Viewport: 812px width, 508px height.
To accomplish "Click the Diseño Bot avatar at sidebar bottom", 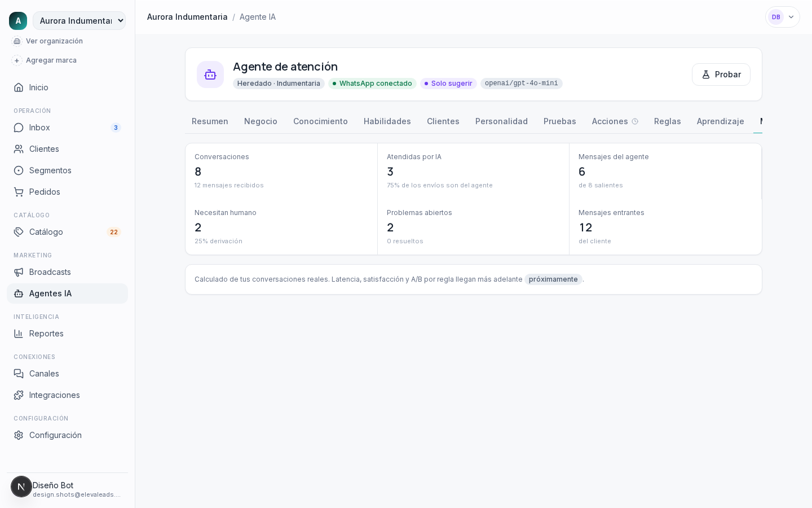I will (x=21, y=487).
